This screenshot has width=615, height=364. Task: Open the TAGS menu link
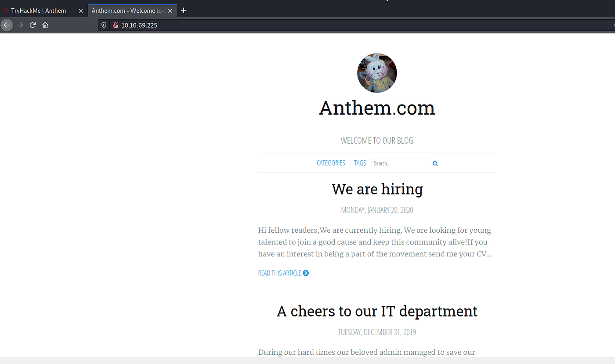360,163
